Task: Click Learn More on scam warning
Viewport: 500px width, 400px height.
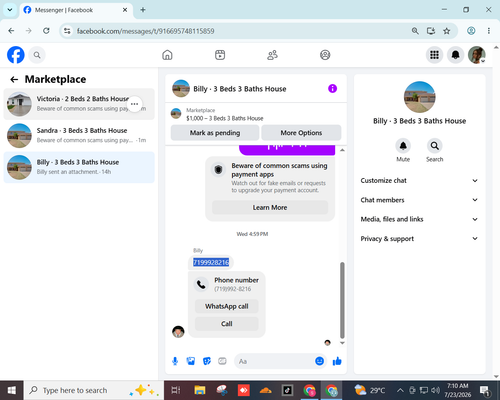Action: pos(270,207)
